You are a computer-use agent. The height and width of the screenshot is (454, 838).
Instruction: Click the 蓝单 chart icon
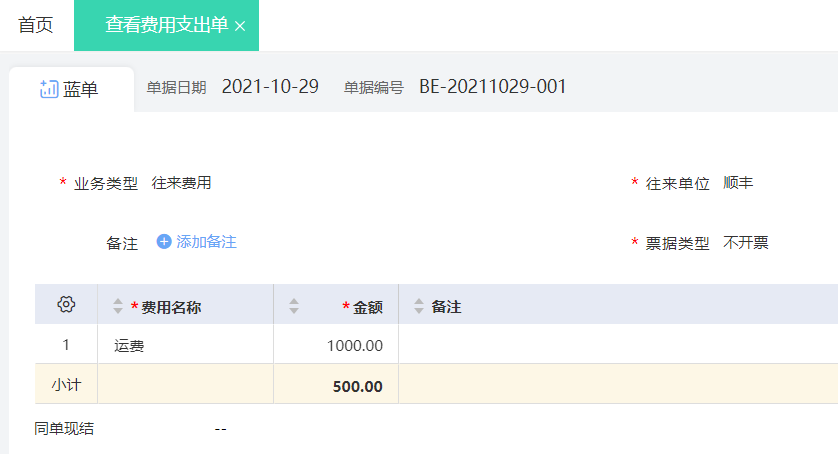click(49, 89)
